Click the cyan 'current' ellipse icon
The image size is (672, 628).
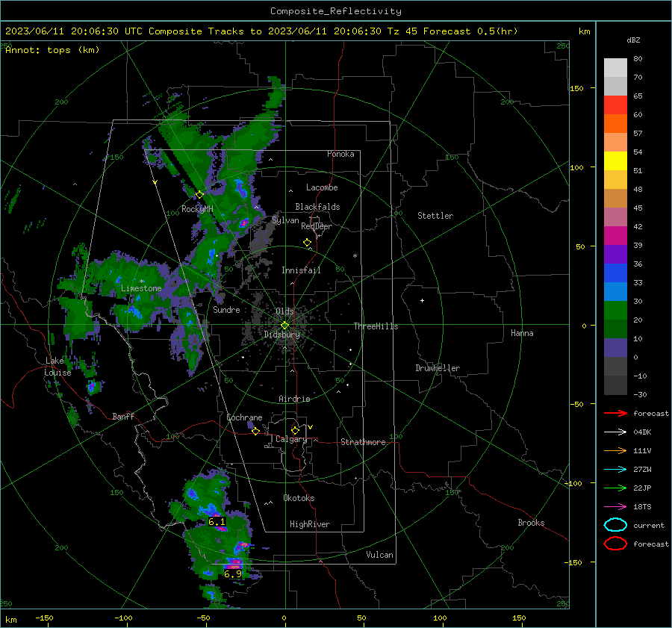click(x=615, y=525)
